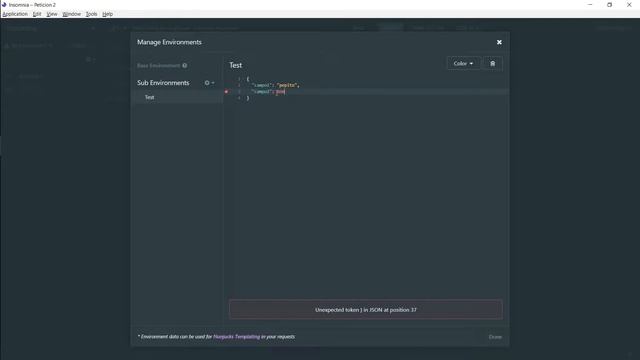Restore down the Insomnia window
The image size is (640, 360).
609,4
